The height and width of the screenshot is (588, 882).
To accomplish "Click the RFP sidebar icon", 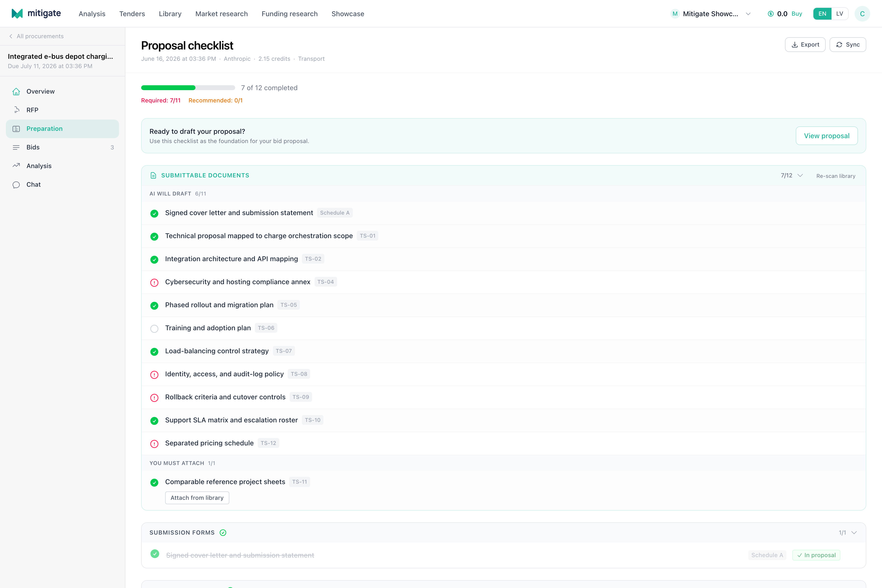I will (16, 110).
